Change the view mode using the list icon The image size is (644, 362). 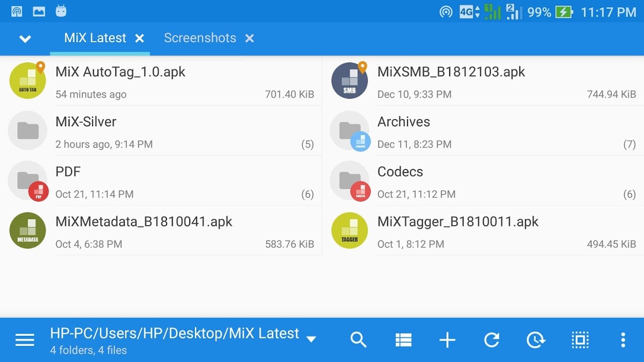click(x=403, y=339)
